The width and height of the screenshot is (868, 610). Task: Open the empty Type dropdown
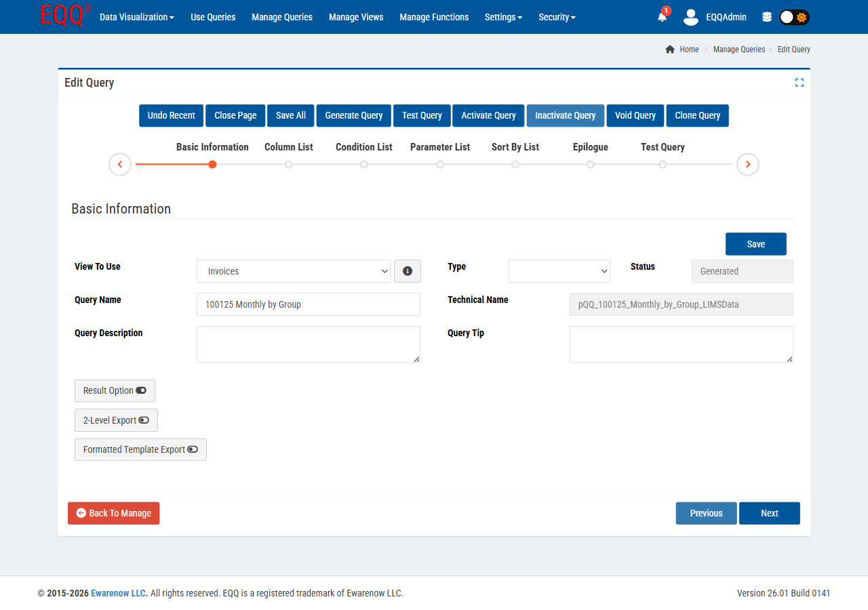[559, 271]
